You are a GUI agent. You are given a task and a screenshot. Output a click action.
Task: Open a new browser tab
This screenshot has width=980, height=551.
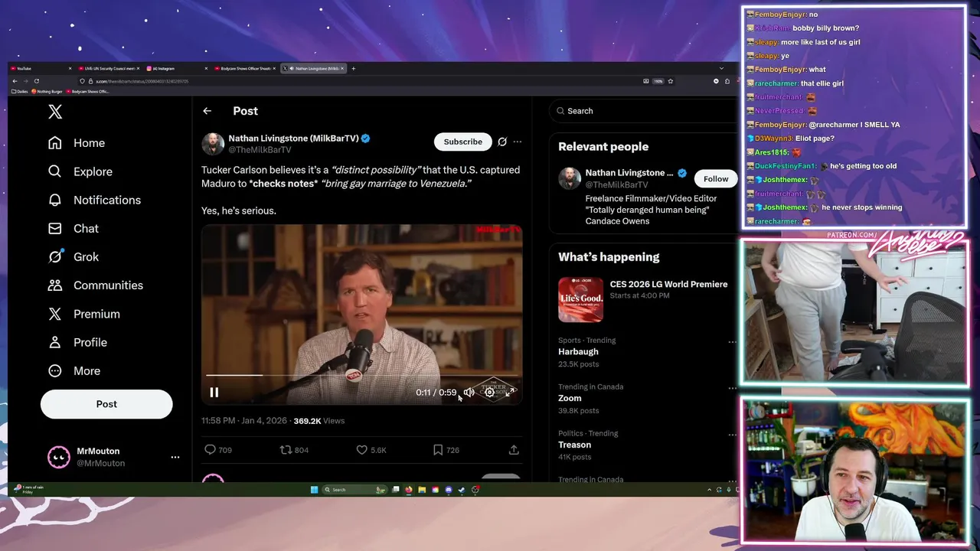[353, 68]
